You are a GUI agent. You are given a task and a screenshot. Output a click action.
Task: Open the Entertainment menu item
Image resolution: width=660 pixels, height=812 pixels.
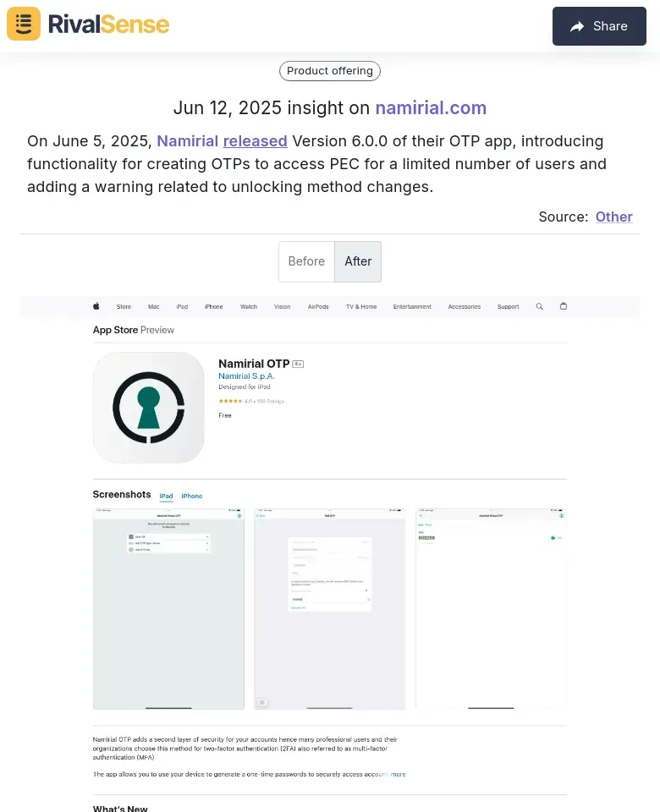pyautogui.click(x=412, y=306)
